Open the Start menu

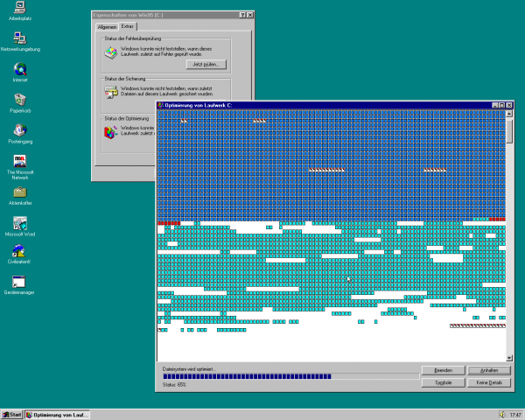12,414
